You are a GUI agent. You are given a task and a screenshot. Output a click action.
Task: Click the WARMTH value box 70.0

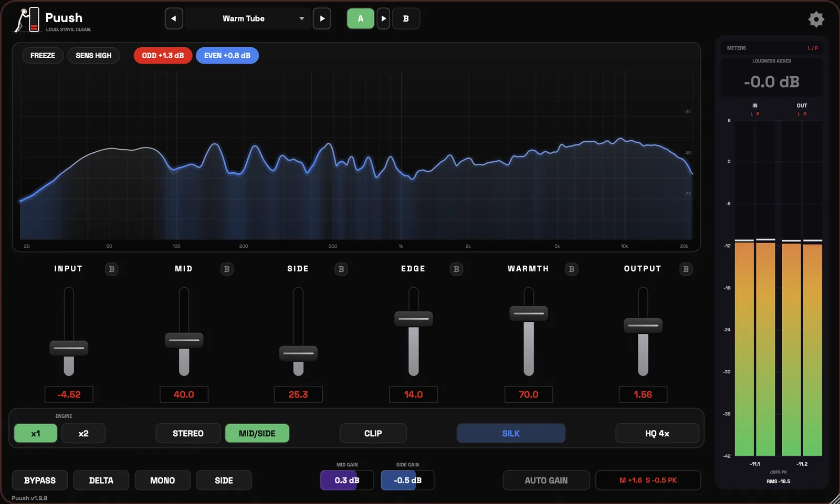[529, 394]
